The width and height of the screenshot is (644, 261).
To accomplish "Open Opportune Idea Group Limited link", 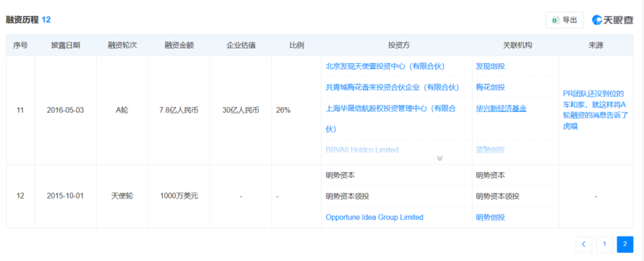I will [374, 217].
